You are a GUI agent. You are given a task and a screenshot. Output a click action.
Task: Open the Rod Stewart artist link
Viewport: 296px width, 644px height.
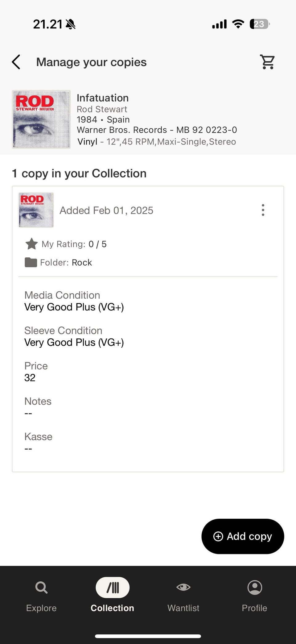(x=102, y=109)
